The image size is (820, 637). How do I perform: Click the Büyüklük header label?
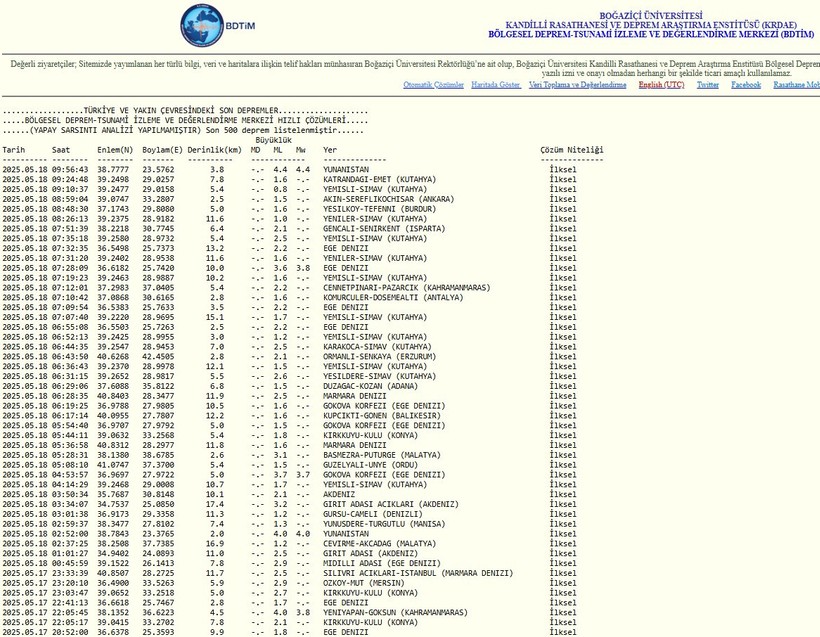point(274,140)
